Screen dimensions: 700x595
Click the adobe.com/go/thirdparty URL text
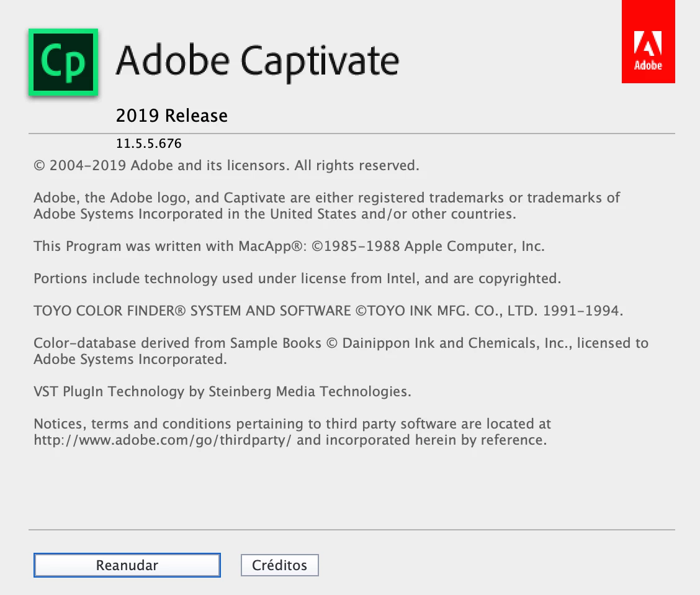tap(163, 440)
